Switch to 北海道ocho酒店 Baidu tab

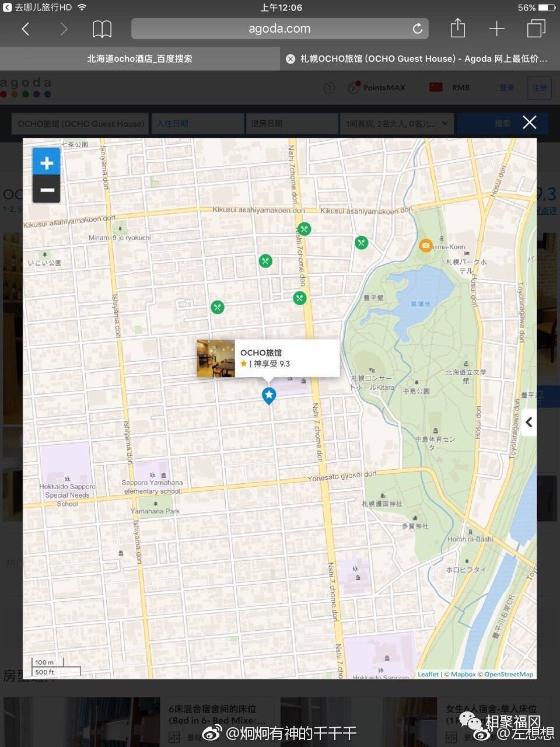140,59
